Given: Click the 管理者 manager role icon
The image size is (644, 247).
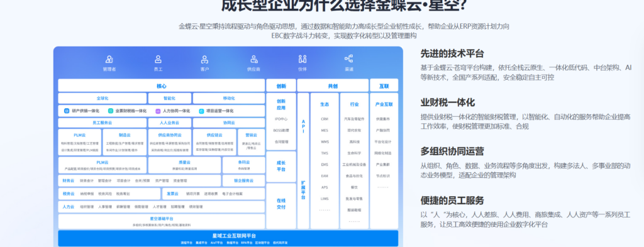Looking at the screenshot, I should pos(109,59).
